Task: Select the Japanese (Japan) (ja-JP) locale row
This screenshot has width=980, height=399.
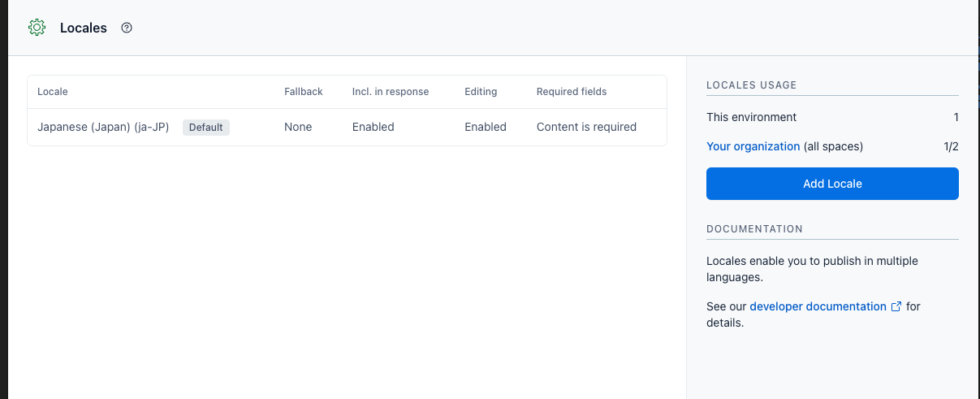Action: coord(347,127)
